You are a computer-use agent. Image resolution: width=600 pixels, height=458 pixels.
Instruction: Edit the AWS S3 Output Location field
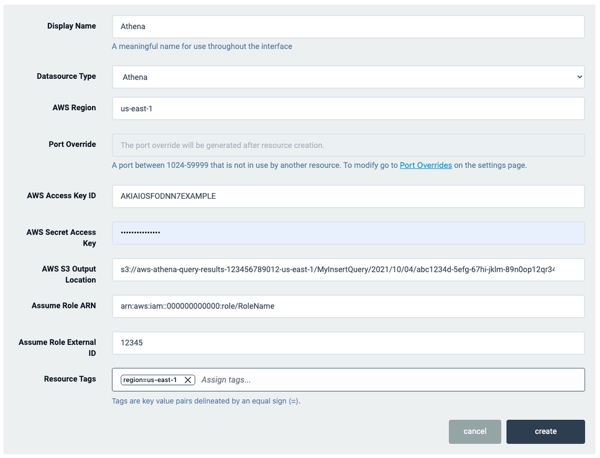click(348, 270)
